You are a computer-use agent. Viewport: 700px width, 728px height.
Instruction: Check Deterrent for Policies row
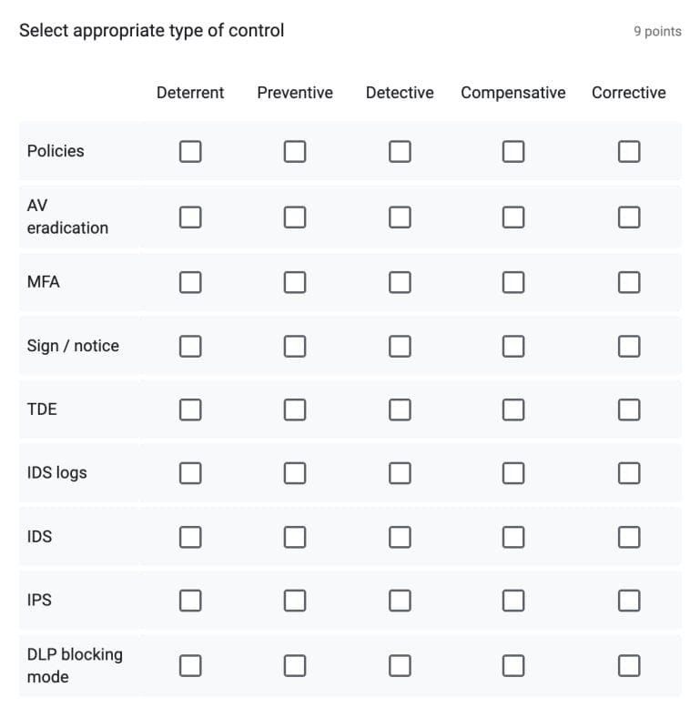190,151
